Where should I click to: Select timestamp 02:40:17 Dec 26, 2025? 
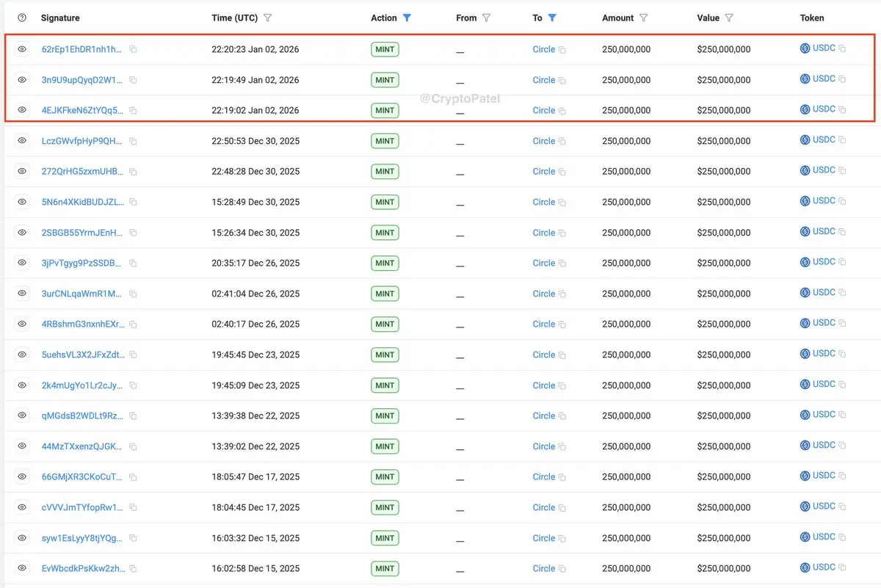[x=255, y=324]
